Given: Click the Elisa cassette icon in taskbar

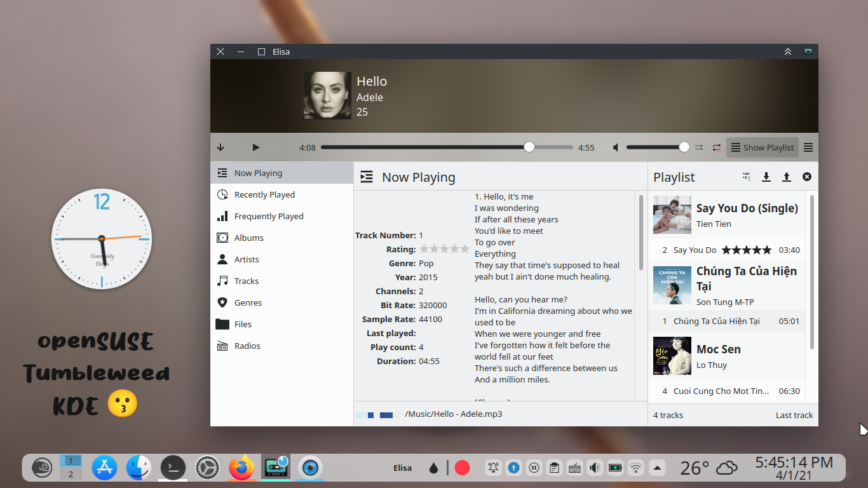Looking at the screenshot, I should pyautogui.click(x=276, y=468).
